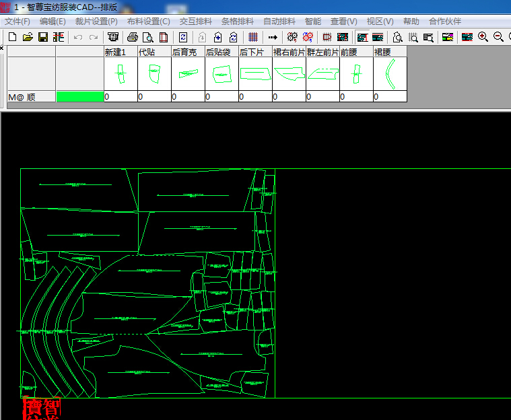Open the 自动排料 menu
Image resolution: width=511 pixels, height=420 pixels.
tap(279, 22)
